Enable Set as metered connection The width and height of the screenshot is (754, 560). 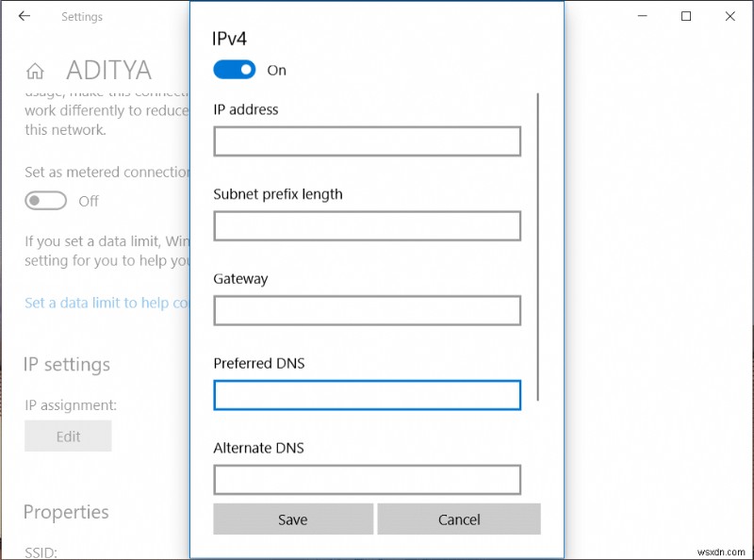(x=45, y=201)
